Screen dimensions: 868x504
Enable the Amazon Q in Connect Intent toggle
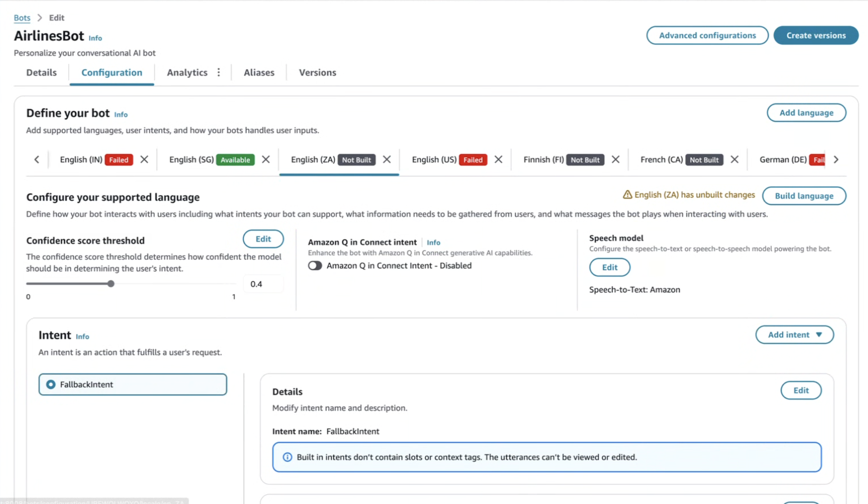coord(315,265)
